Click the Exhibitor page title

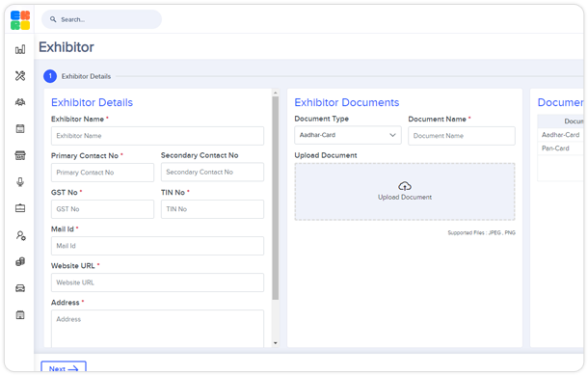pyautogui.click(x=67, y=47)
